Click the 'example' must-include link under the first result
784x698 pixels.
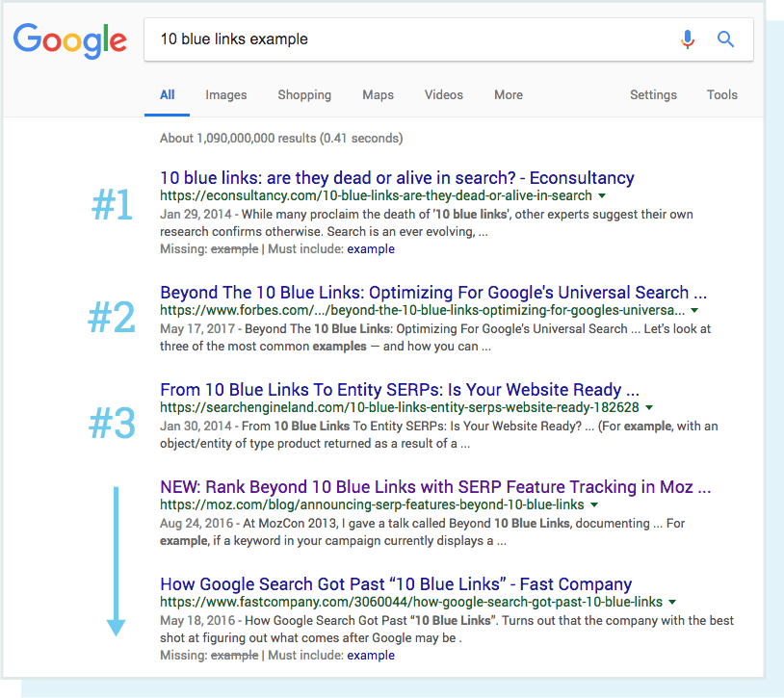coord(371,248)
